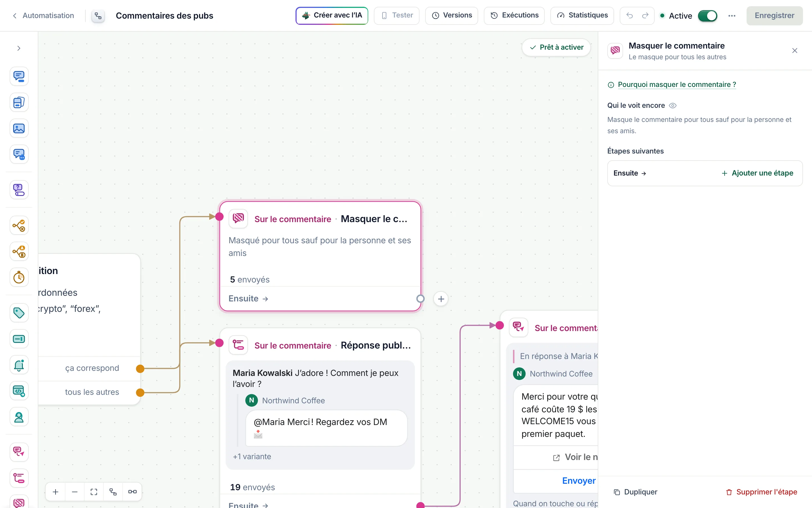Add a notification bell block
This screenshot has width=812, height=508.
(19, 365)
